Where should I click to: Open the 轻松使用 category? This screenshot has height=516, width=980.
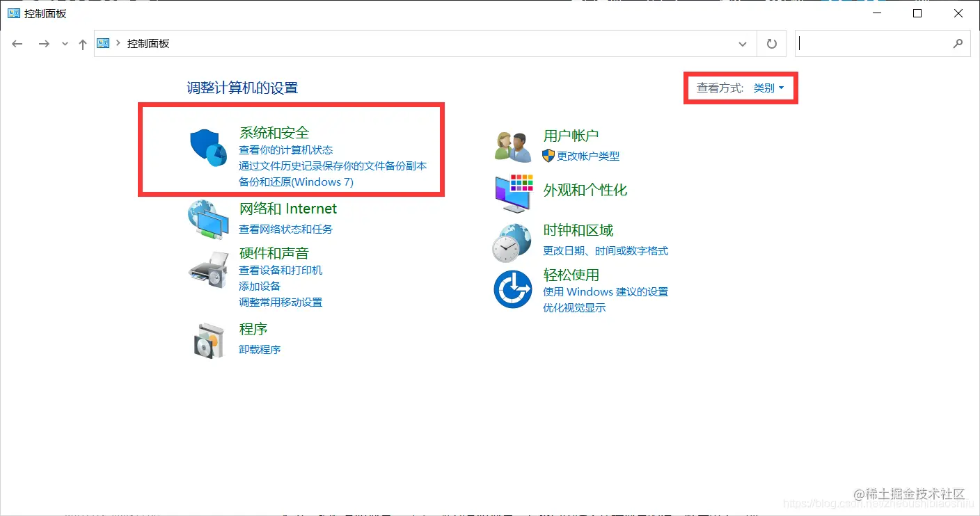coord(571,275)
